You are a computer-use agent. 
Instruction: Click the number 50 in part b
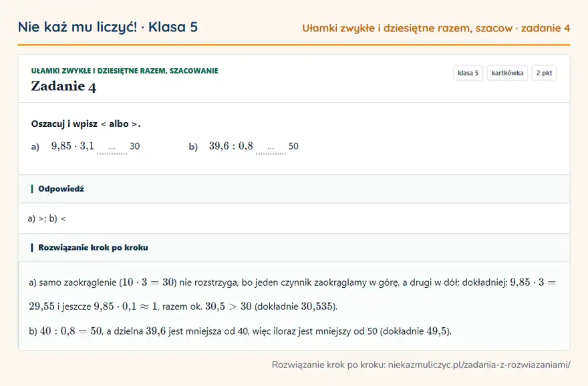[x=293, y=146]
